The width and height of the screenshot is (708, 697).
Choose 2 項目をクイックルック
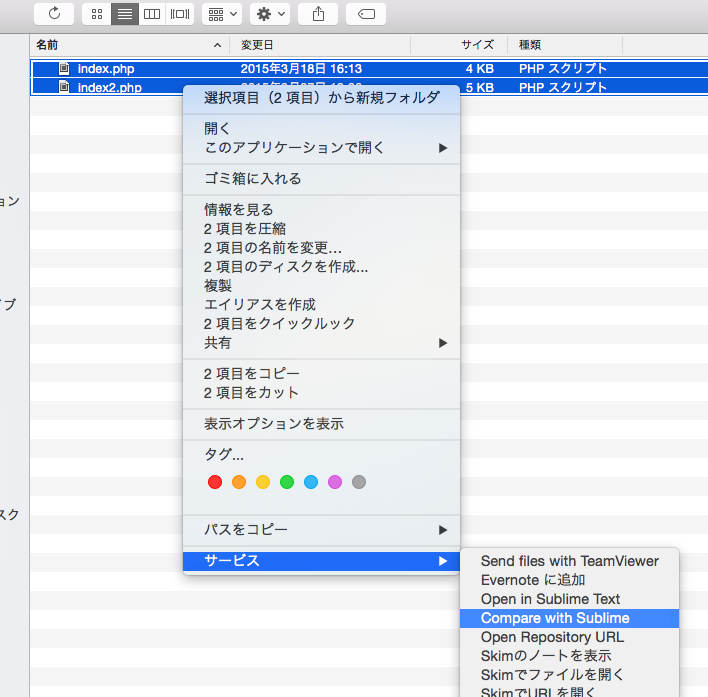(x=321, y=324)
